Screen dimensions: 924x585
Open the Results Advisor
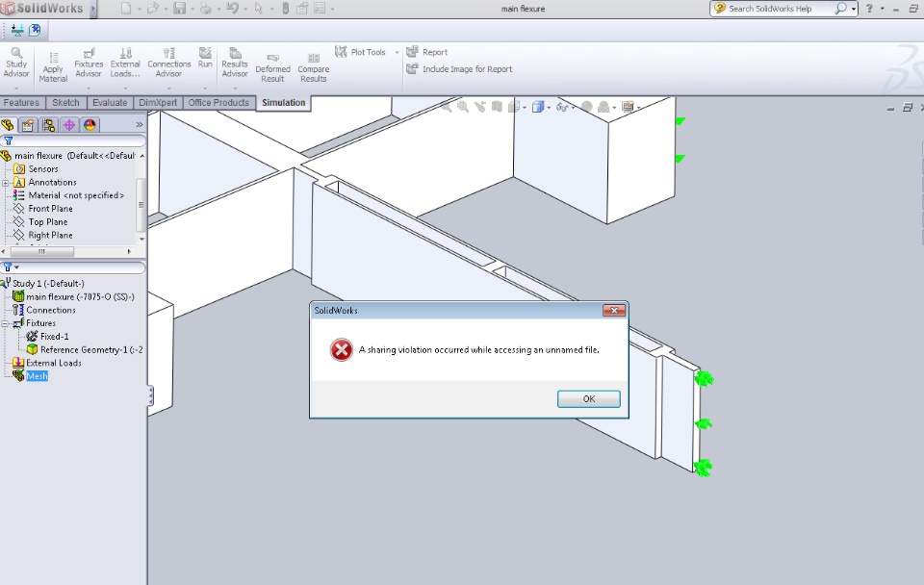(x=235, y=64)
